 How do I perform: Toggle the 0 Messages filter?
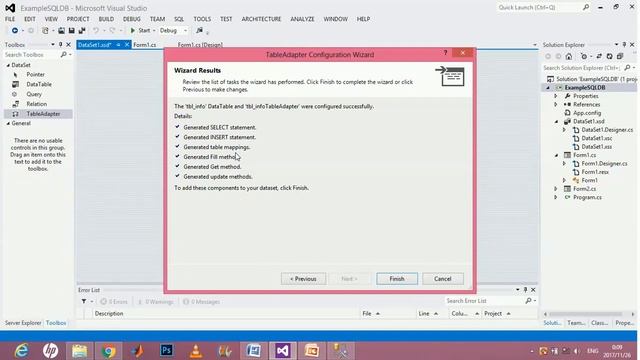tap(201, 302)
